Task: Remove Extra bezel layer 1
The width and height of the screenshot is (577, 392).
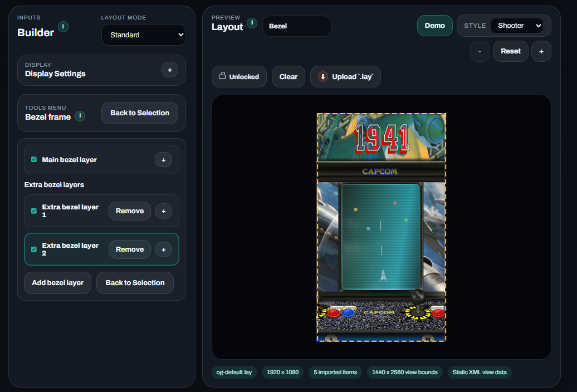Action: tap(130, 211)
